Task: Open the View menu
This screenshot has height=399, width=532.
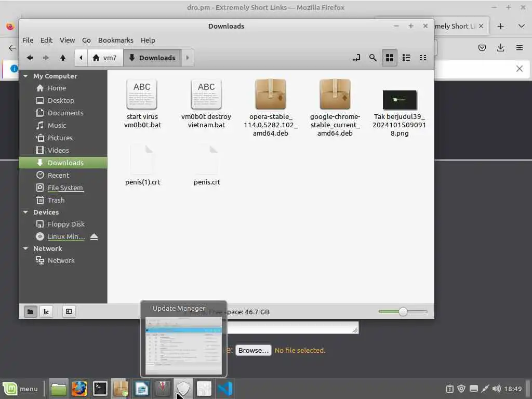Action: point(67,40)
